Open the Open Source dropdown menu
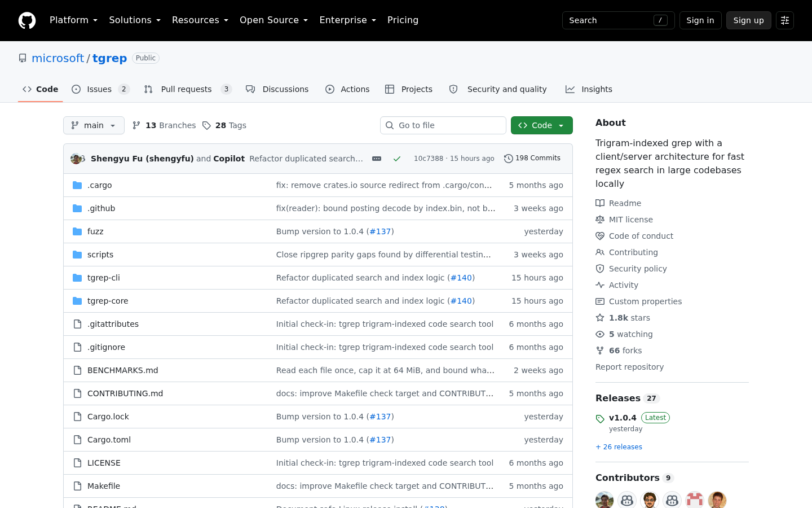 coord(273,20)
